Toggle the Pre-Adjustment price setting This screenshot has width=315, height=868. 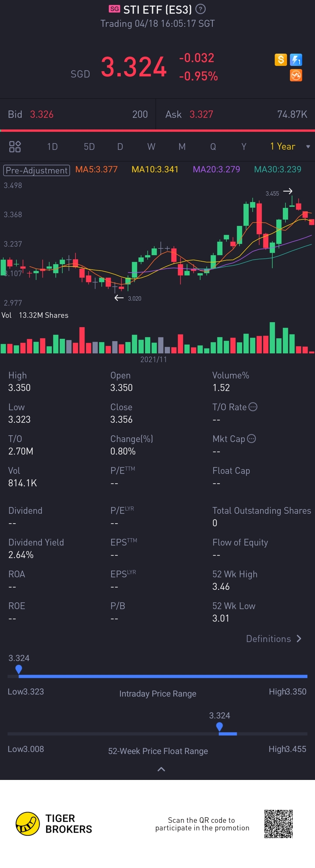(36, 170)
